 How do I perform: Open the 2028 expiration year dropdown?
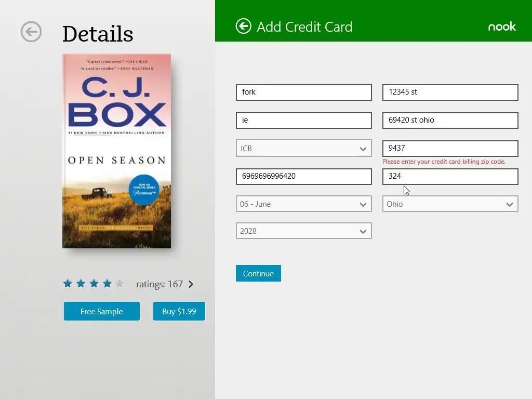[x=303, y=231]
